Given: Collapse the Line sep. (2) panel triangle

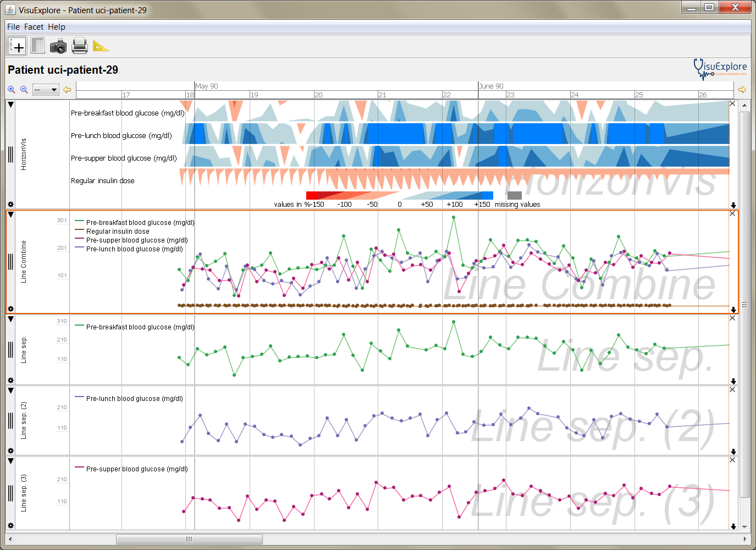Looking at the screenshot, I should (x=10, y=391).
